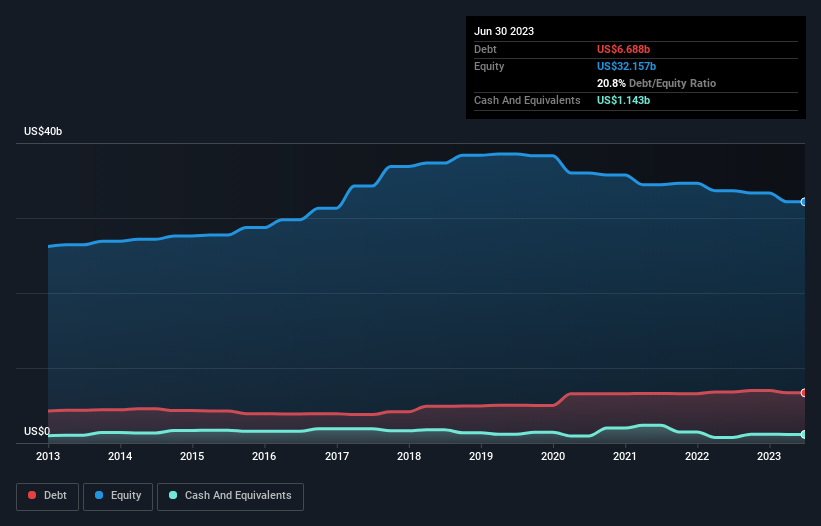The width and height of the screenshot is (821, 526).
Task: Click the Jun 30 2023 tooltip date
Action: (504, 31)
